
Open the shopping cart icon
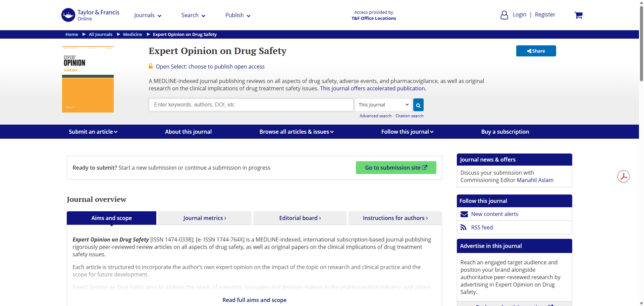(x=578, y=15)
